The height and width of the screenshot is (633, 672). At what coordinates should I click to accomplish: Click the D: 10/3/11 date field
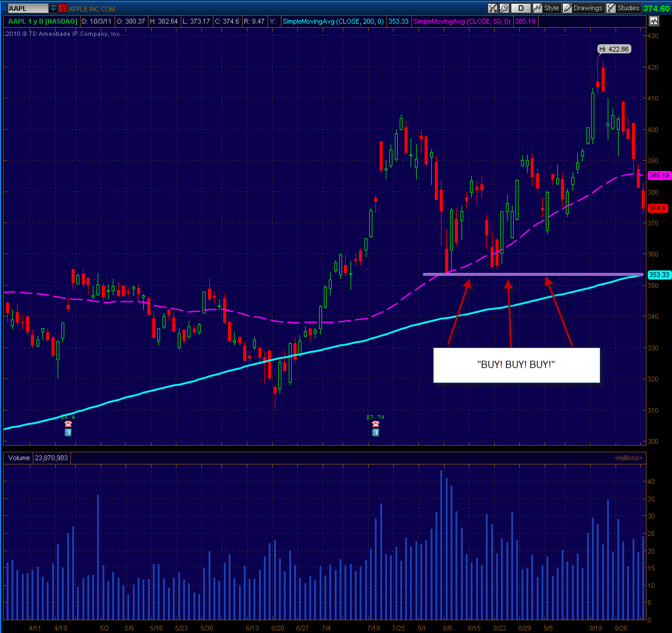tap(96, 21)
